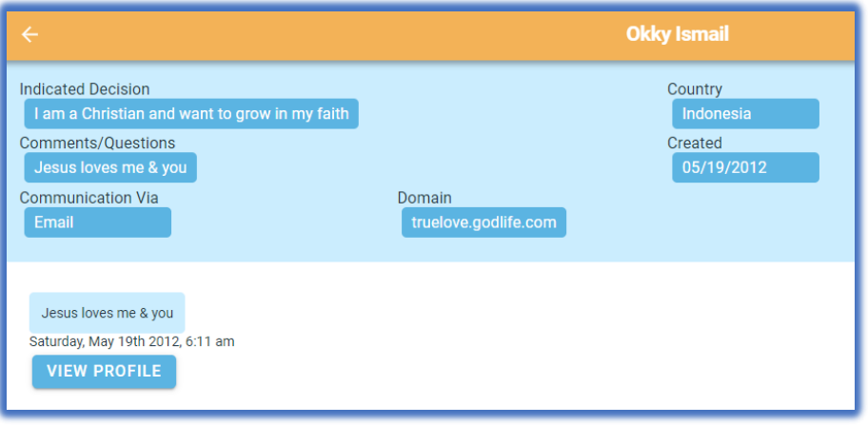Click the truelove.godlife.com domain field

[x=483, y=222]
